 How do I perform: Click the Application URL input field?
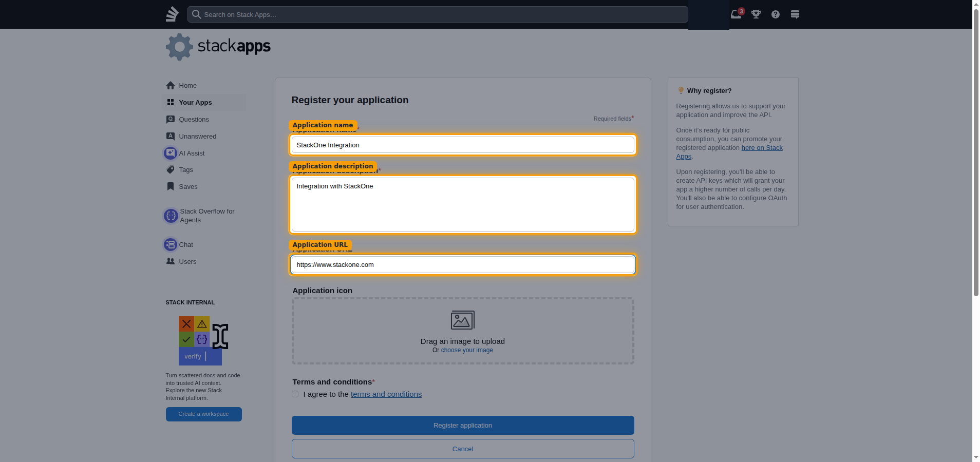click(463, 264)
